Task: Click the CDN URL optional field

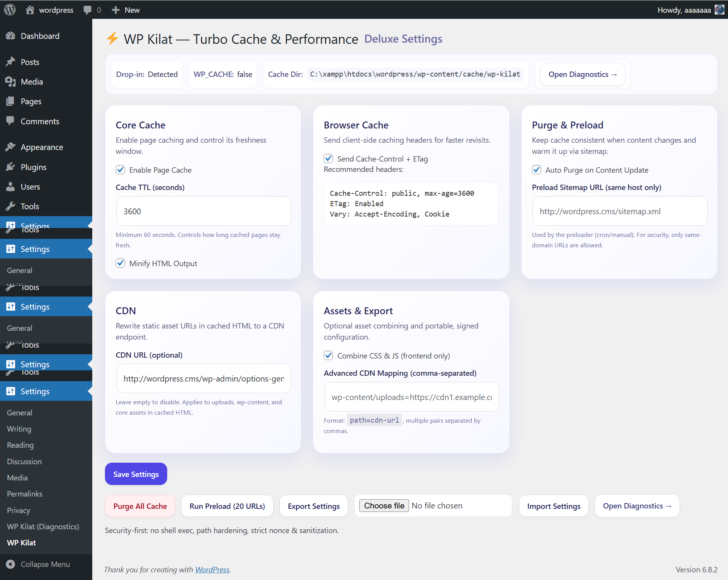Action: (204, 378)
